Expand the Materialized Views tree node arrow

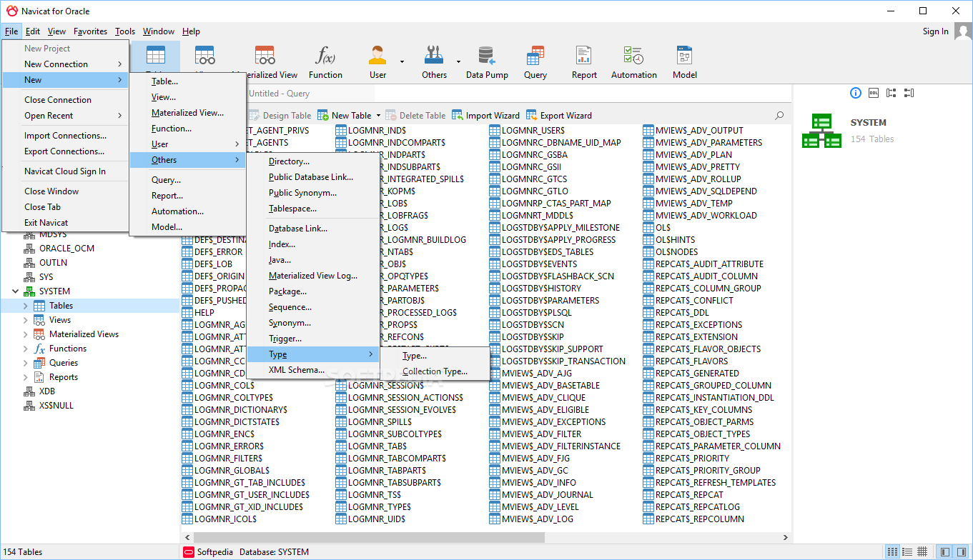point(26,334)
